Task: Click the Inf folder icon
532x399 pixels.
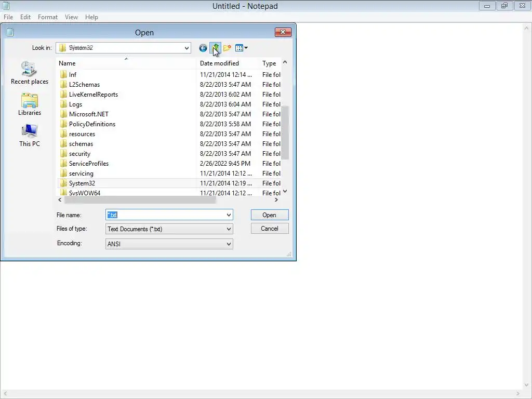Action: click(63, 74)
